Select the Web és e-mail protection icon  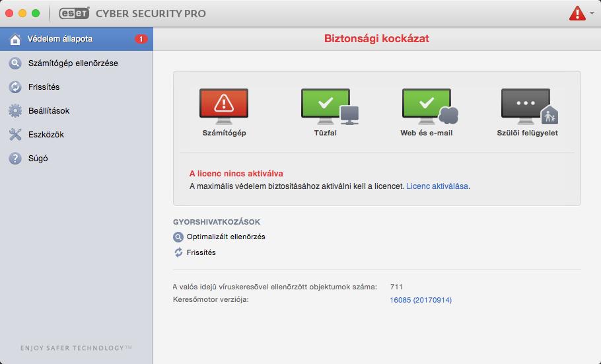430,106
